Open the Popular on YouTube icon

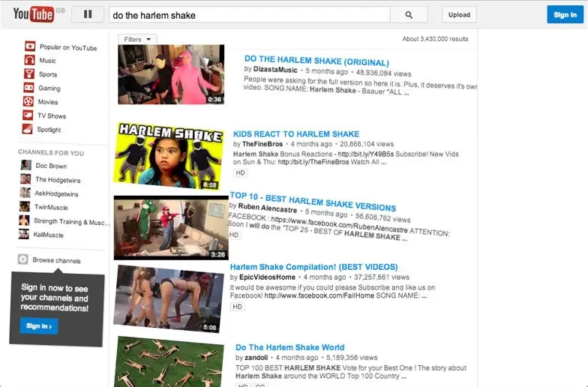click(x=30, y=46)
